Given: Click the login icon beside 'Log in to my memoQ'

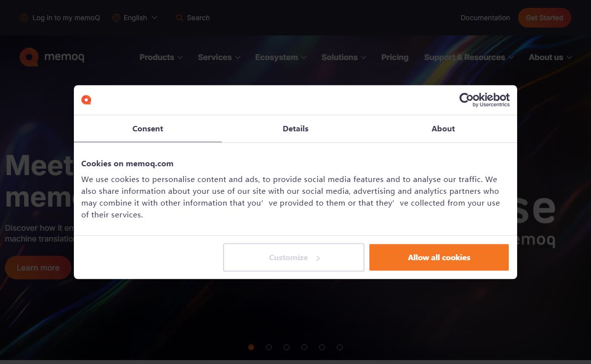Looking at the screenshot, I should [x=24, y=18].
